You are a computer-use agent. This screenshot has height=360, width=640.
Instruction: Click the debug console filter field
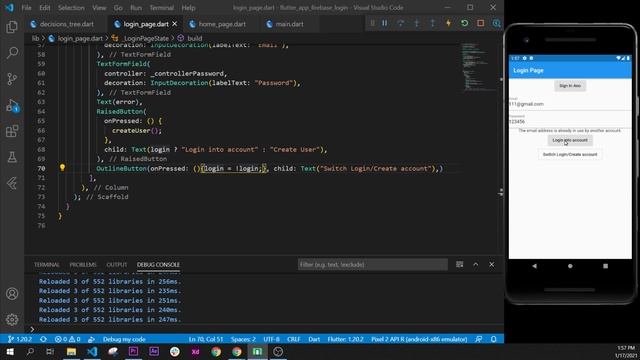coord(372,264)
